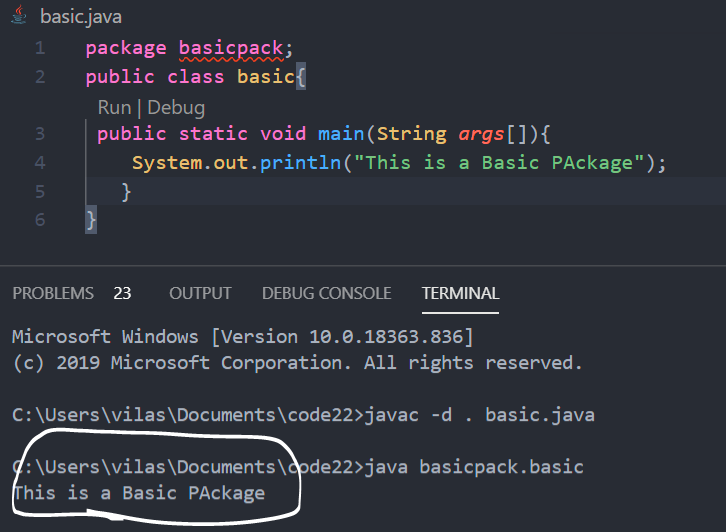
Task: Click the Java file icon beside basic.java
Action: click(19, 15)
